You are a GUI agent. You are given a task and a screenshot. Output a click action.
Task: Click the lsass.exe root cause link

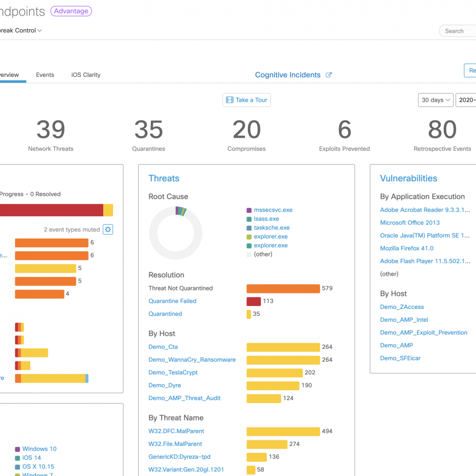pos(266,219)
